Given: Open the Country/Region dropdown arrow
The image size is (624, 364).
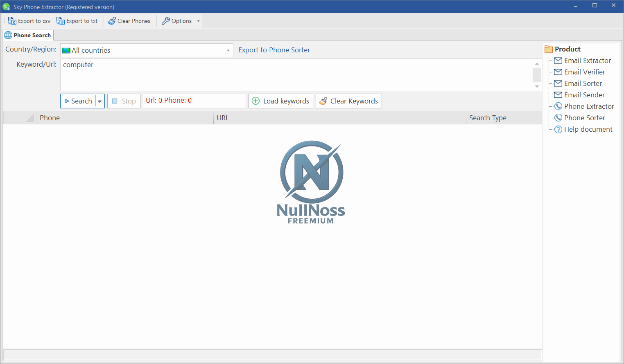Looking at the screenshot, I should point(228,50).
